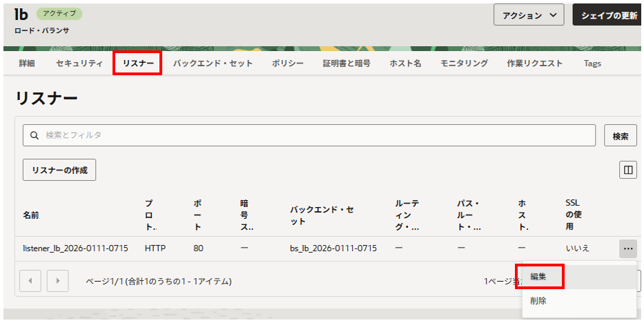Open the アクション dropdown
644x323 pixels.
click(x=529, y=15)
